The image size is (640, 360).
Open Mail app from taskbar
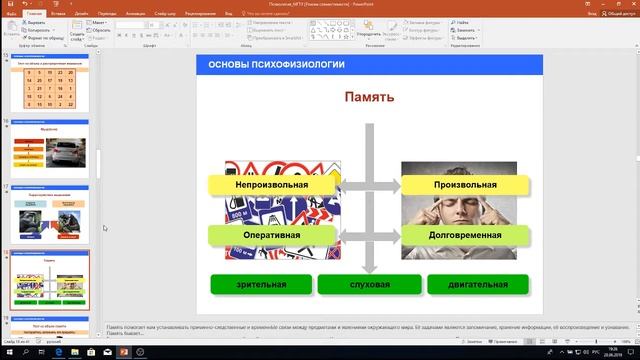(x=107, y=352)
